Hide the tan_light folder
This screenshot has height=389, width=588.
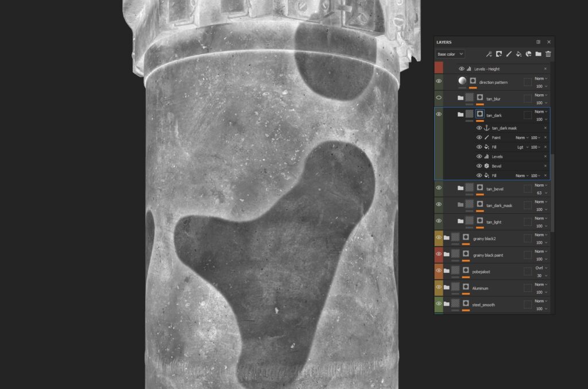[x=439, y=221]
